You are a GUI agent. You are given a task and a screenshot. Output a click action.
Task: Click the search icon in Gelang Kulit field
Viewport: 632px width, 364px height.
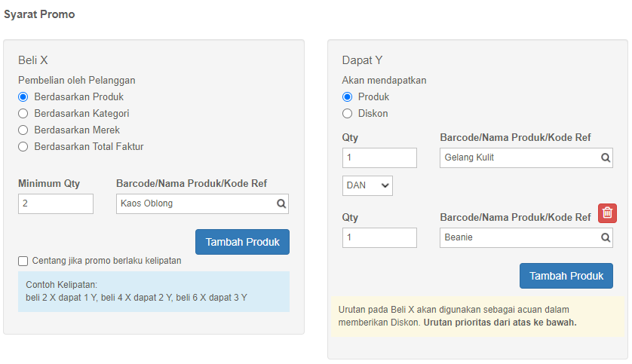[x=606, y=158]
